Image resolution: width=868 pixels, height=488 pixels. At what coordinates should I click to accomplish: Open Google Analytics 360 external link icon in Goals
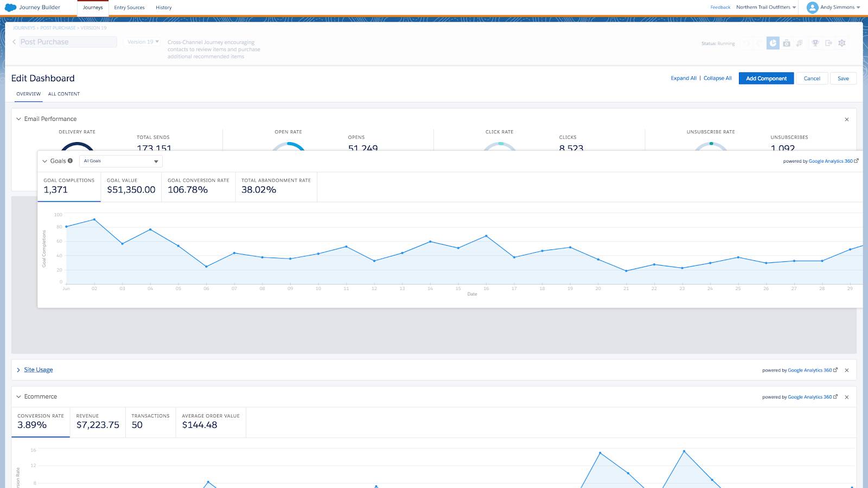857,161
